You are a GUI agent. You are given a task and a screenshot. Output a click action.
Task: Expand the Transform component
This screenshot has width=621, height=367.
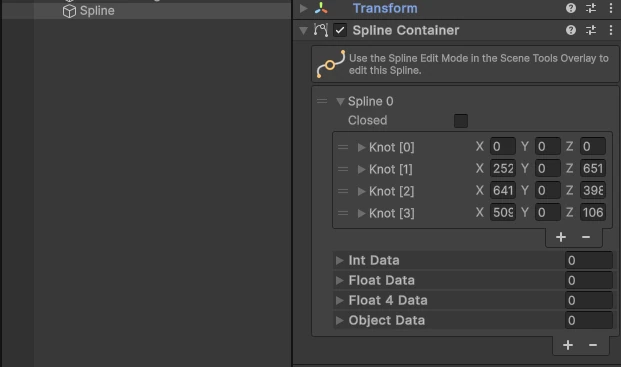pos(303,8)
